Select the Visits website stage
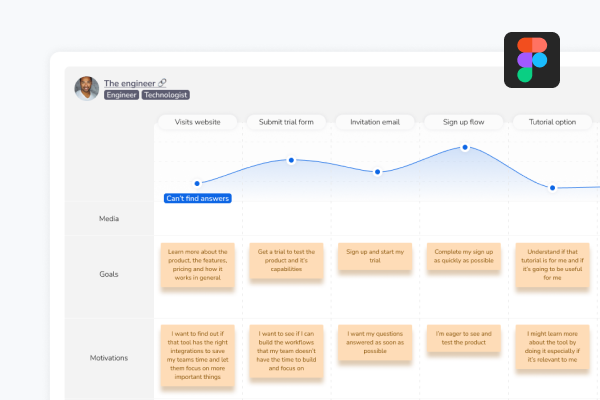600x400 pixels. 197,122
